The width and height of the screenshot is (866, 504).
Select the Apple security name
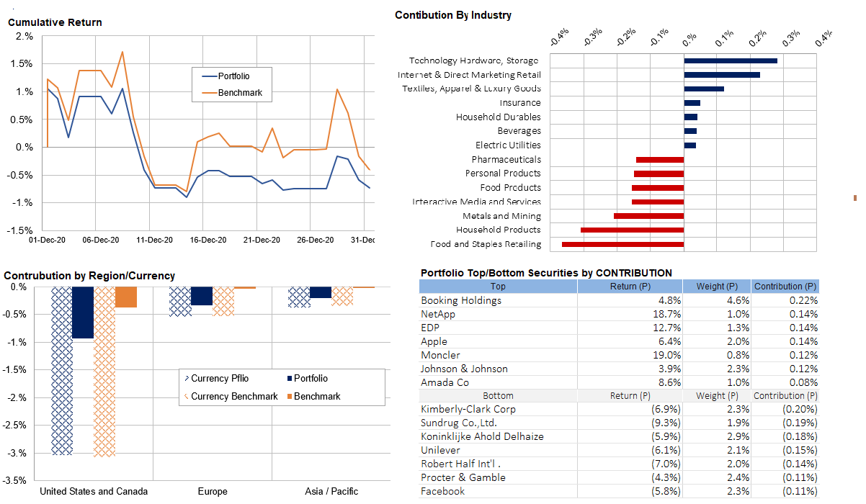(434, 341)
